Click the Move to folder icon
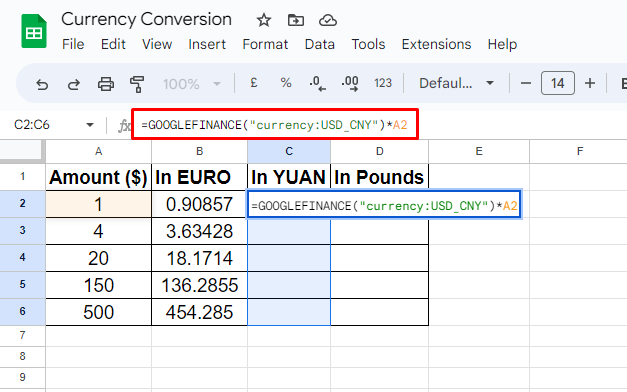The height and width of the screenshot is (392, 627). [x=296, y=20]
